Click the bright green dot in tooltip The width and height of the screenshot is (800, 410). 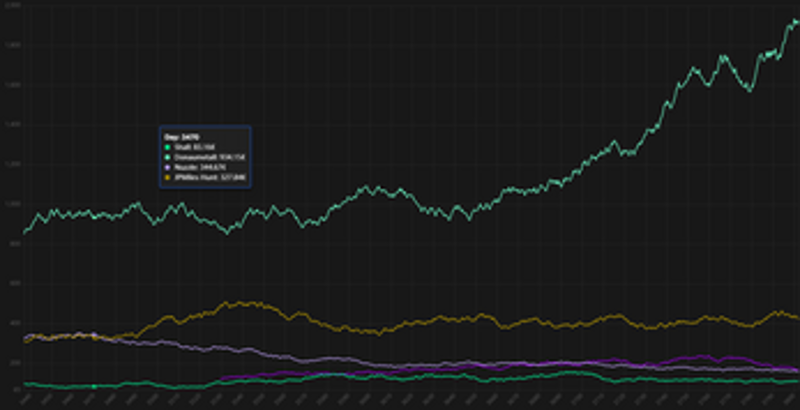tap(167, 147)
